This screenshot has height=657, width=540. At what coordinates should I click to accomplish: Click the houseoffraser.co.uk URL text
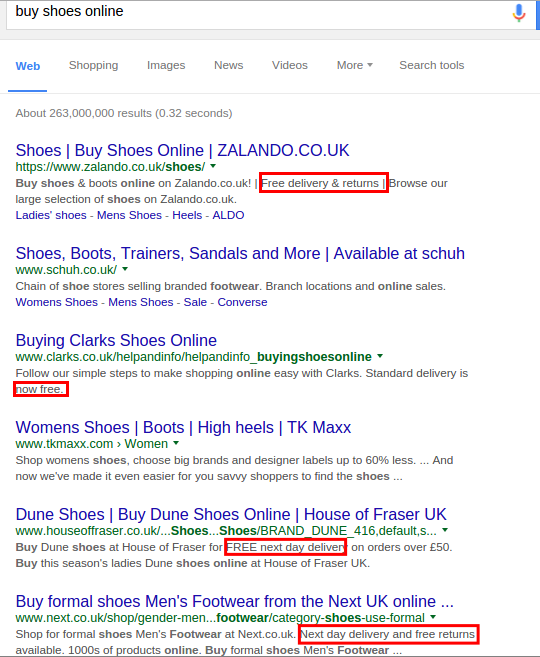pos(226,530)
